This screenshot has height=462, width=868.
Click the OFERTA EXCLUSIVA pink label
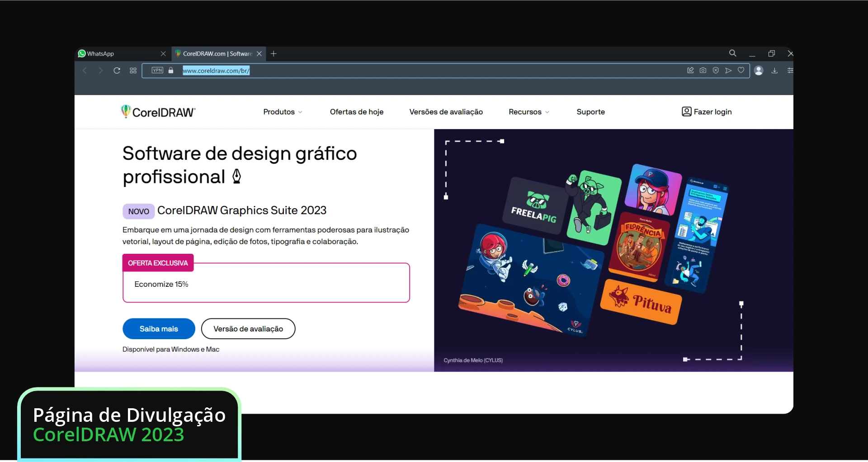point(158,263)
